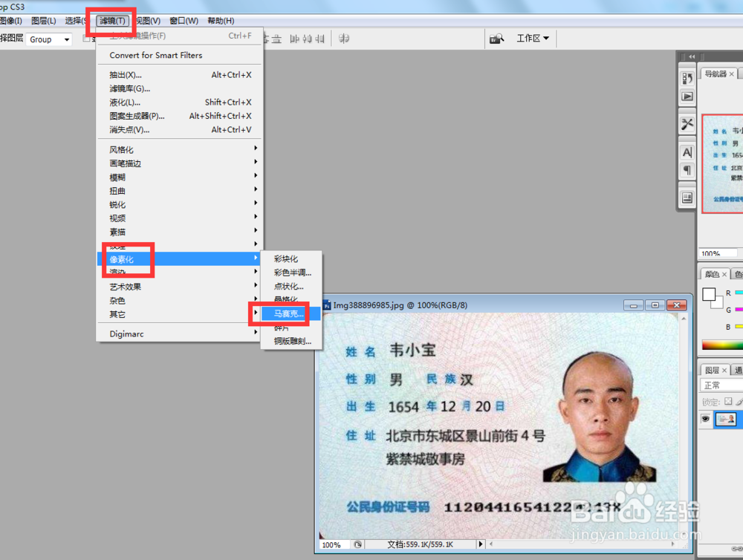The height and width of the screenshot is (560, 743).
Task: Click the green (G) color slider
Action: 739,310
